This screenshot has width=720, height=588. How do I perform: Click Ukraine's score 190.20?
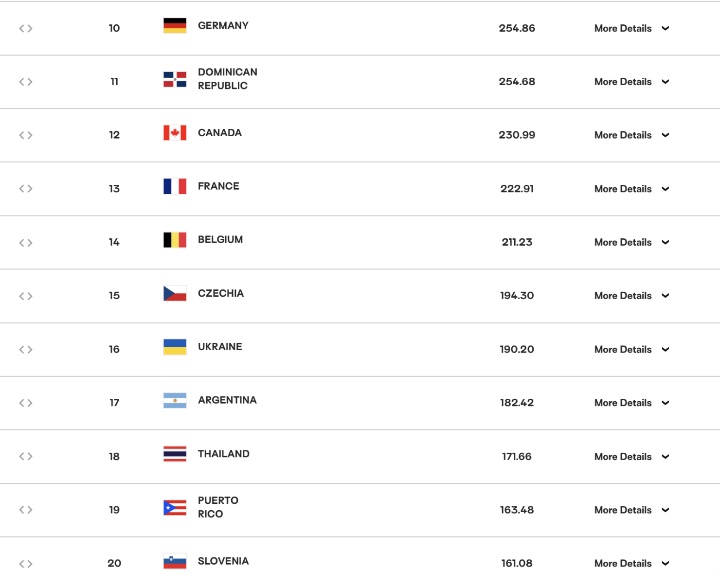pyautogui.click(x=517, y=349)
